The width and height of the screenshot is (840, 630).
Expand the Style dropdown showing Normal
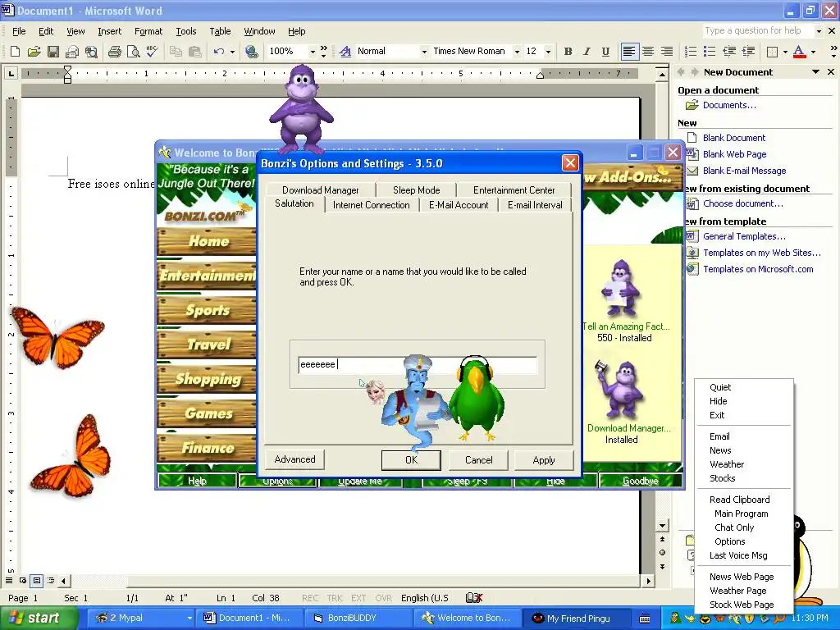point(424,52)
